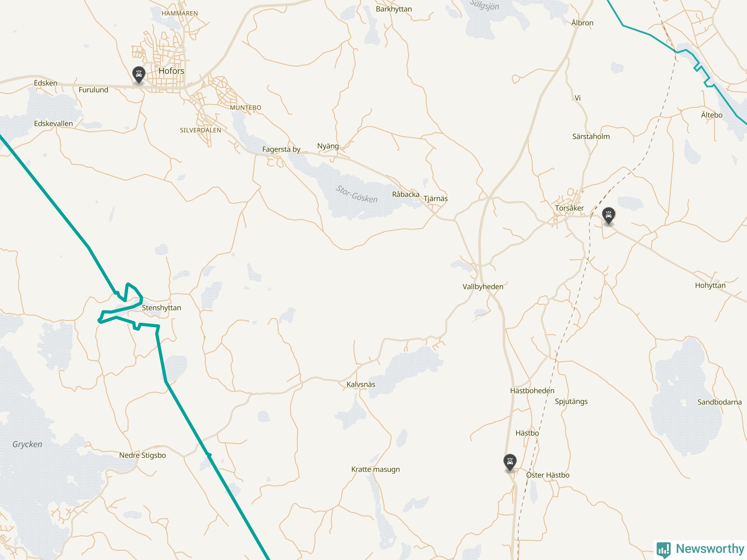Select the Hofors town label

coord(171,71)
